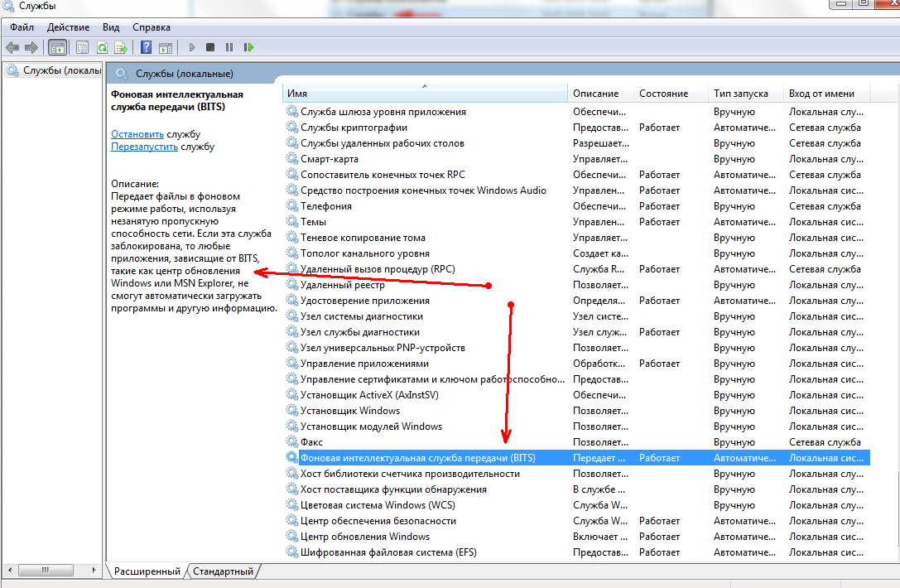Select Службы (локальные) in the left tree
900x588 pixels.
click(x=60, y=70)
